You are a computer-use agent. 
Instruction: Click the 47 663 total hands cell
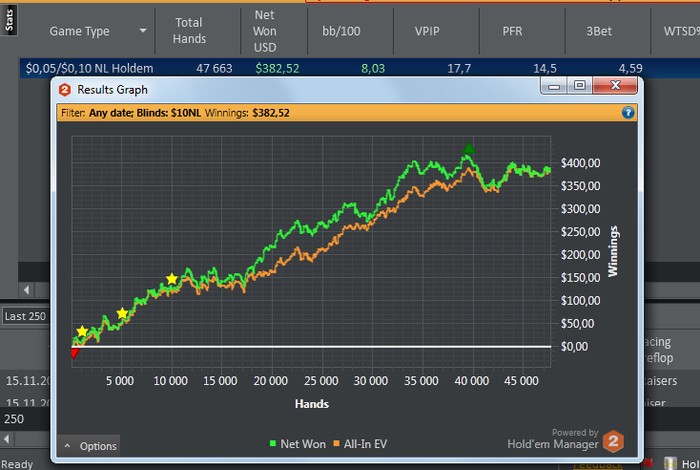(214, 68)
